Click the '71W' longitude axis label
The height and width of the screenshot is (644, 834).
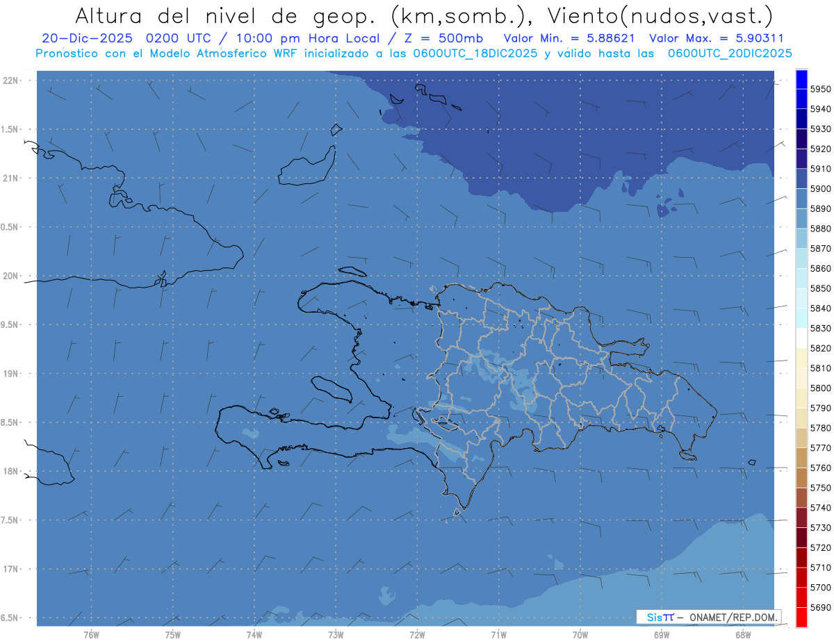pos(498,635)
